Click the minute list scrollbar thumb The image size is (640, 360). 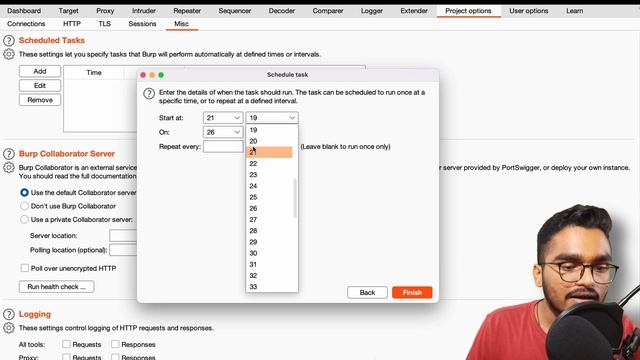pos(295,198)
